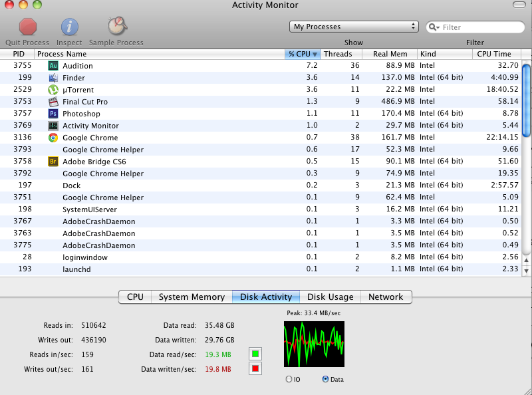The width and height of the screenshot is (532, 395).
Task: Sort by Process Name column header
Action: point(160,55)
